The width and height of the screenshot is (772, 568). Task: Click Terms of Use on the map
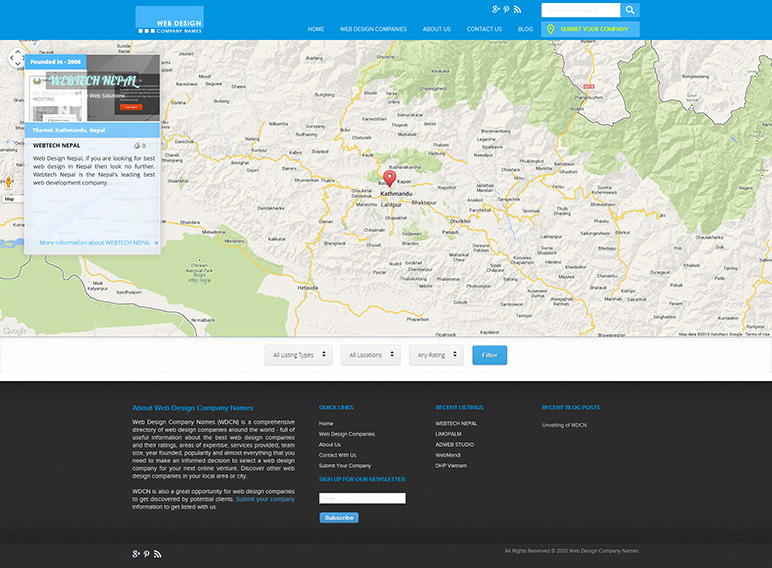(x=757, y=334)
